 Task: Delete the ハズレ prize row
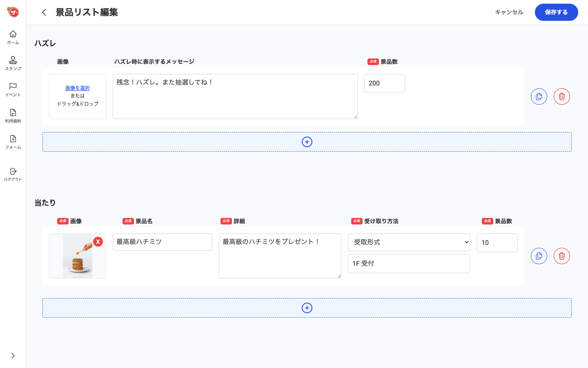[561, 96]
